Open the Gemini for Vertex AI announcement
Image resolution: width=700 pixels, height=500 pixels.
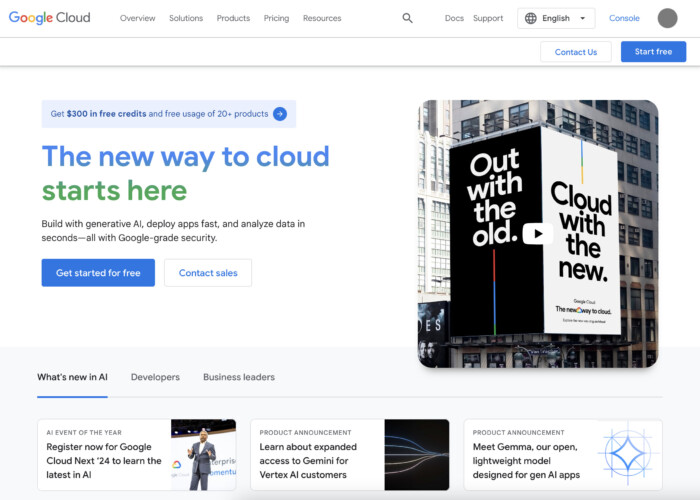(350, 454)
